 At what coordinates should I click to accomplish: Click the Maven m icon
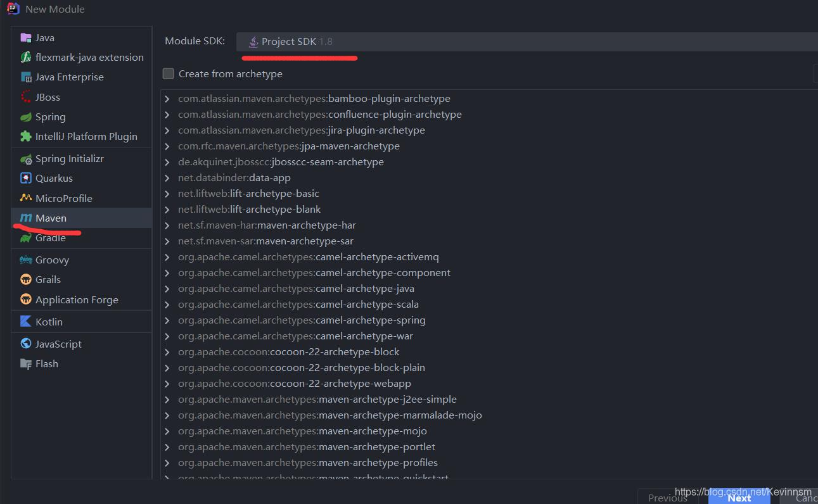[x=26, y=218]
